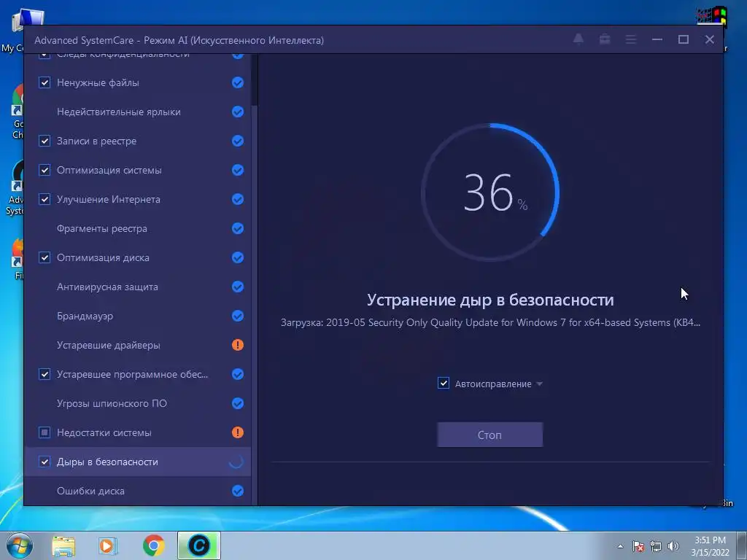747x560 pixels.
Task: Click the taskbar clock 3:51 PM
Action: (x=710, y=546)
